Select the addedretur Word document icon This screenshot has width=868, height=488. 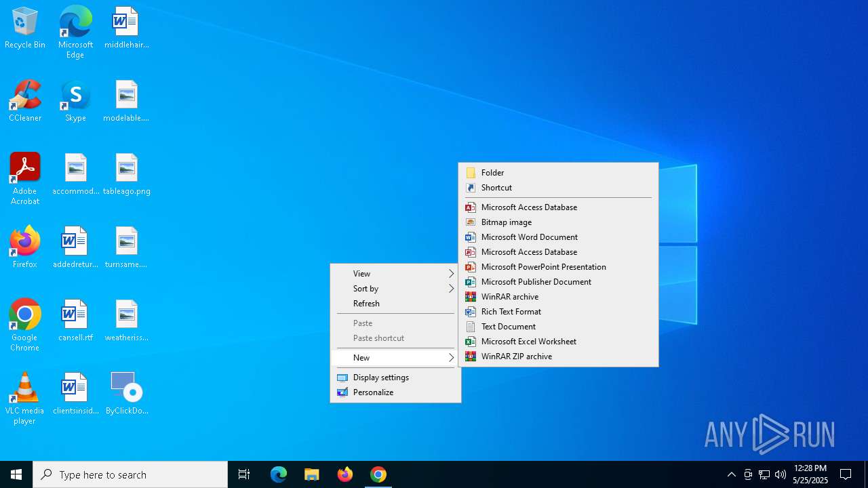(x=75, y=248)
